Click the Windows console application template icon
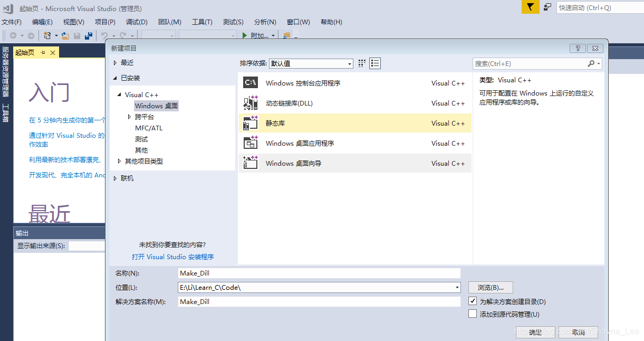This screenshot has height=341, width=644. [250, 83]
